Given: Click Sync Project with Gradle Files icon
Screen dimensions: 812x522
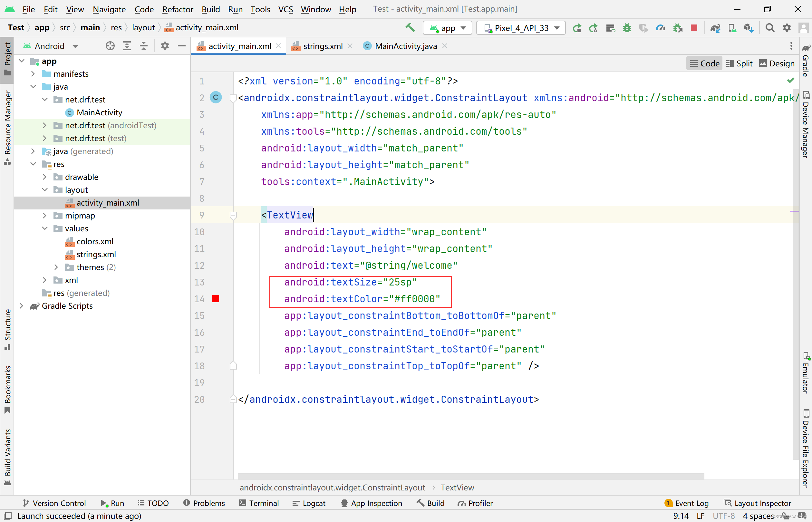Looking at the screenshot, I should (715, 28).
